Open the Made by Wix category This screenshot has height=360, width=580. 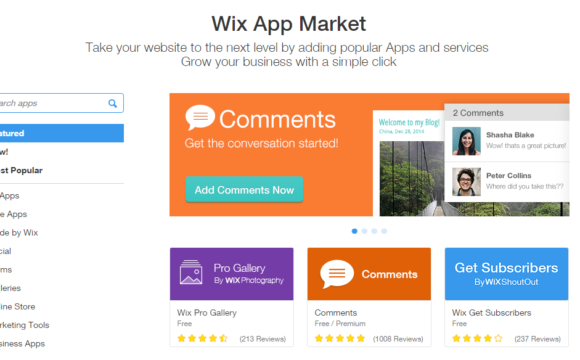click(19, 233)
